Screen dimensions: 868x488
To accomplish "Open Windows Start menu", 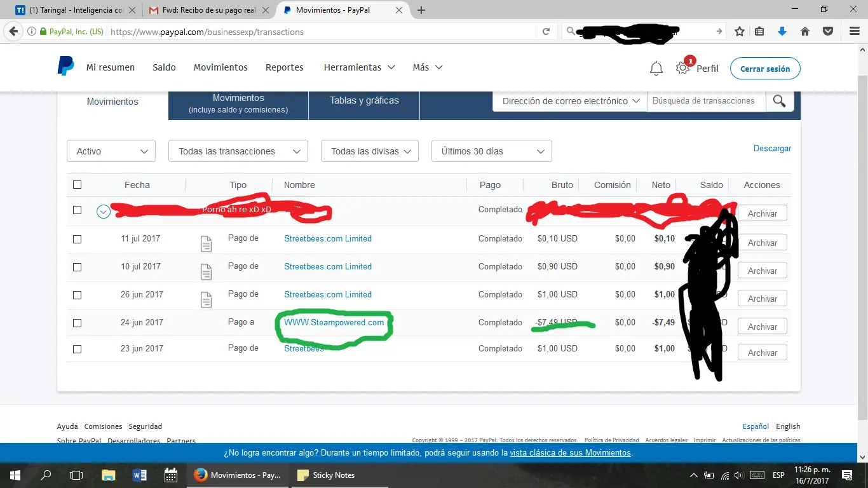I will (15, 475).
